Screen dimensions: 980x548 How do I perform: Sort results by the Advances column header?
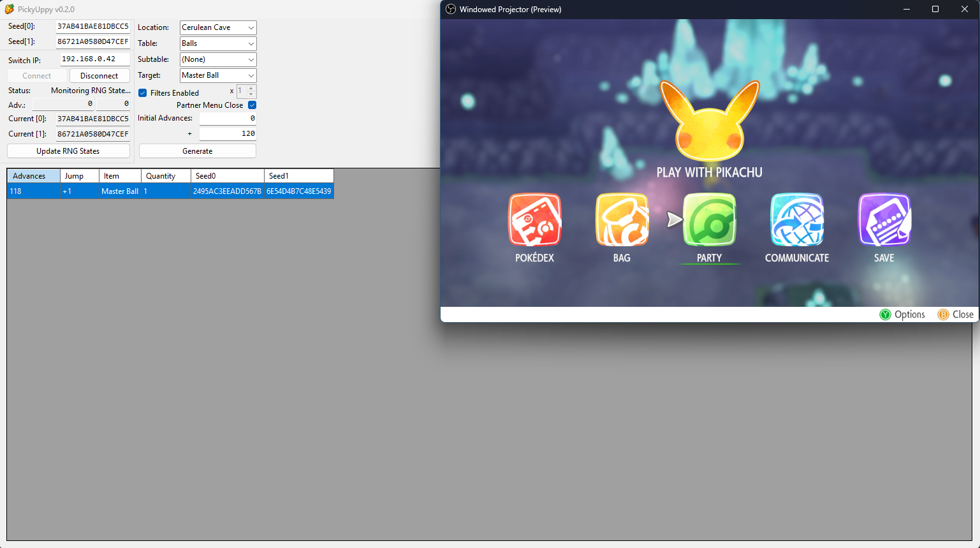[34, 176]
